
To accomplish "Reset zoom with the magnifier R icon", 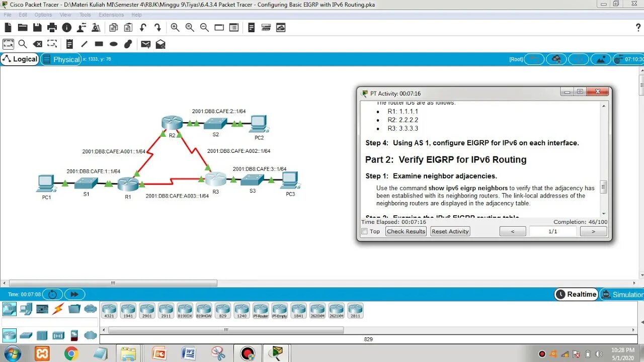I will point(190,28).
